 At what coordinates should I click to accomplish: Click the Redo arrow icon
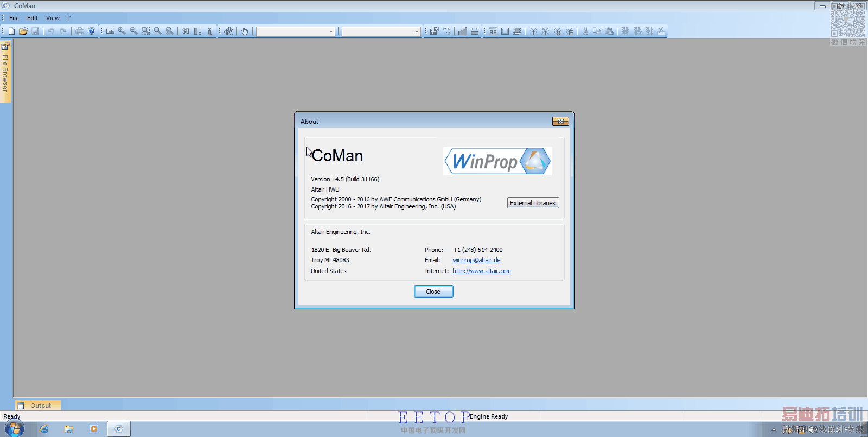click(x=63, y=31)
